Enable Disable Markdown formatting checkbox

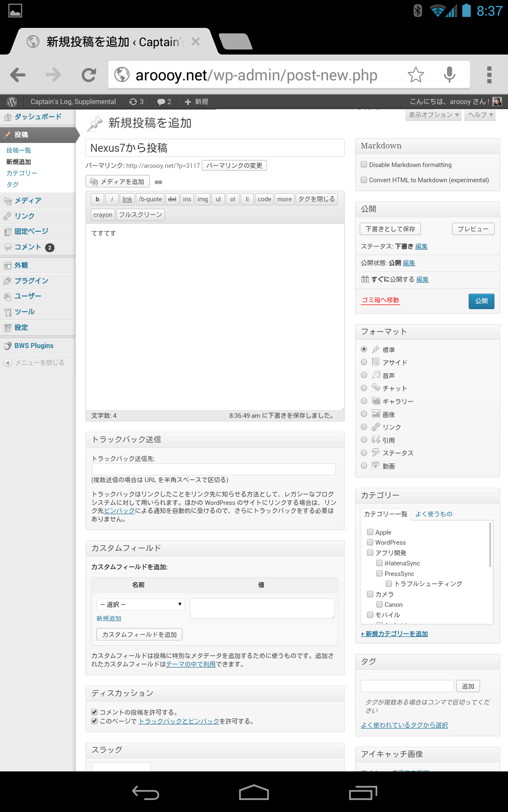coord(364,165)
